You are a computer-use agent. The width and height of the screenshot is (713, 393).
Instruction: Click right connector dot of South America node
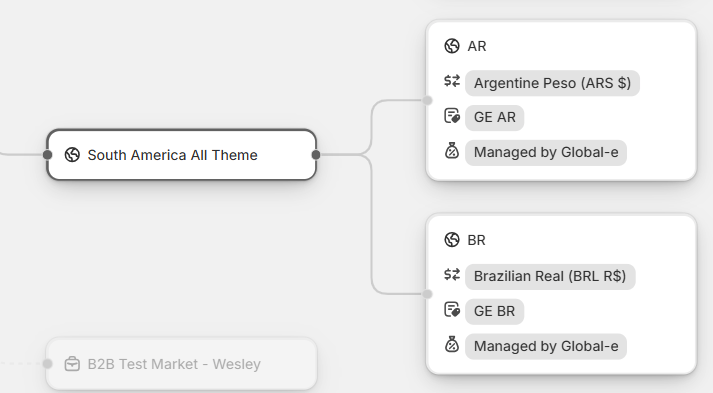click(316, 155)
